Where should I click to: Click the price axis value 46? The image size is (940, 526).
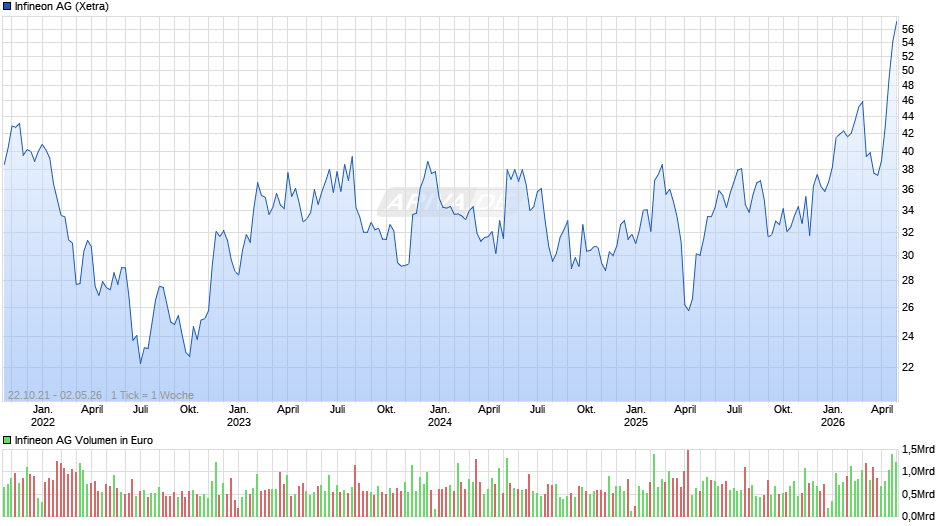tap(908, 101)
